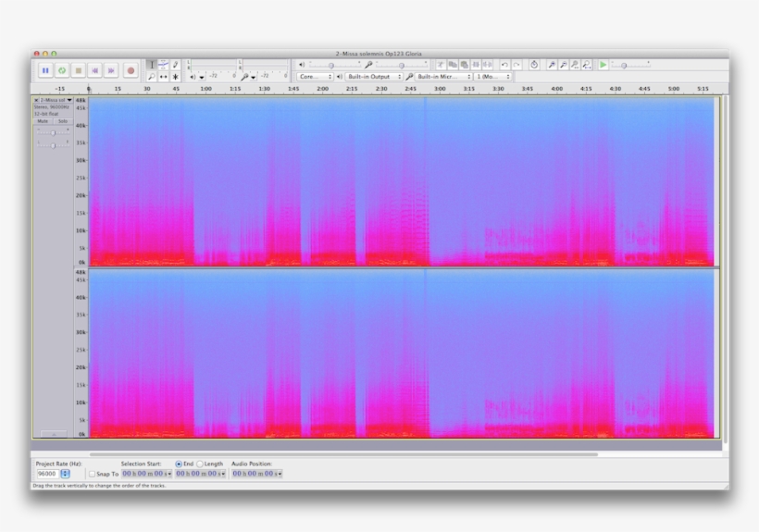Select the Zoom magnifier tool
759x532 pixels.
click(x=152, y=77)
